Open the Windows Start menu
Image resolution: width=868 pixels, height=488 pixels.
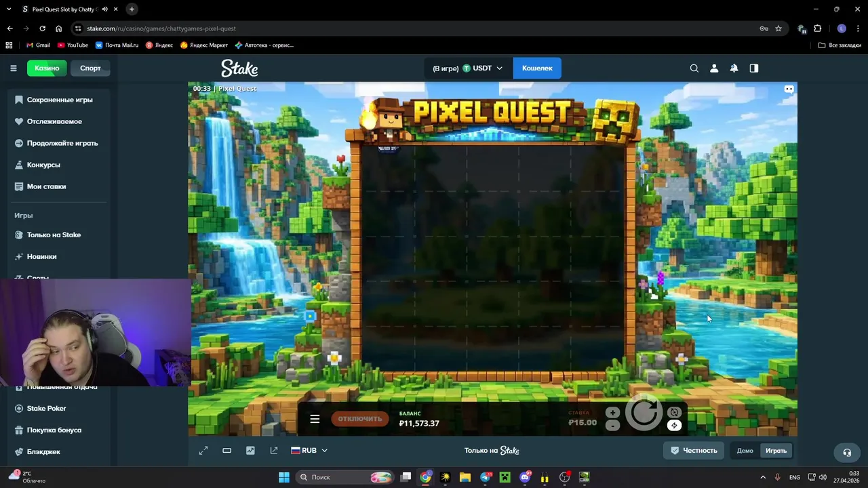[x=284, y=477]
